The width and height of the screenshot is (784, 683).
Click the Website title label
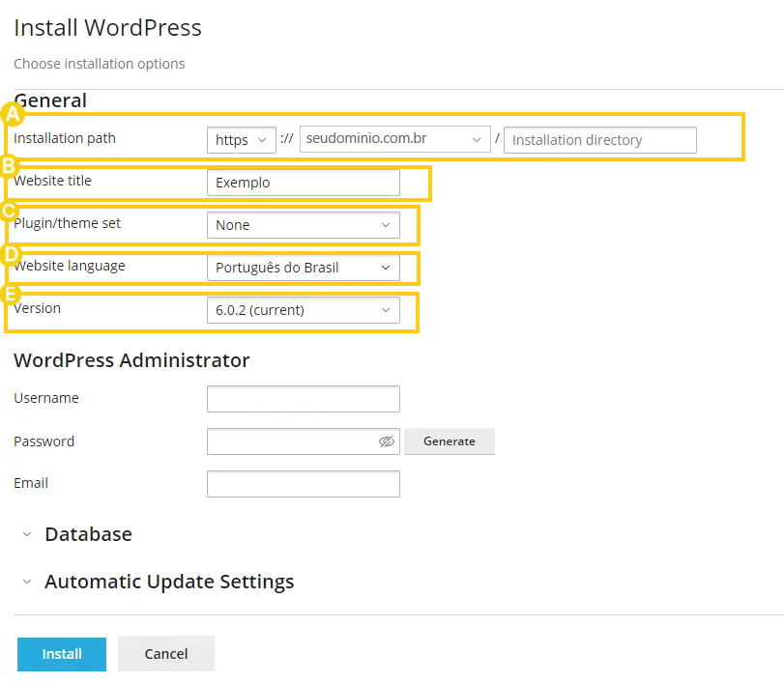tap(52, 181)
